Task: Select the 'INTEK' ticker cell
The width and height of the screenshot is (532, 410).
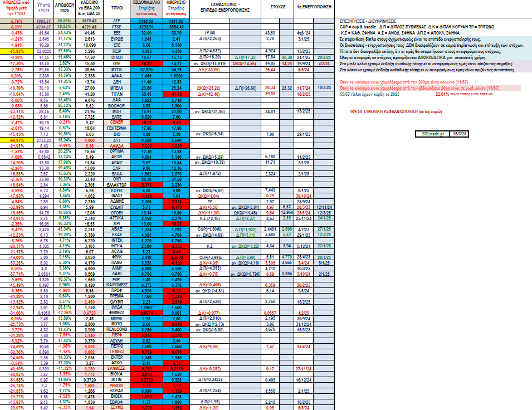Action: pyautogui.click(x=117, y=240)
